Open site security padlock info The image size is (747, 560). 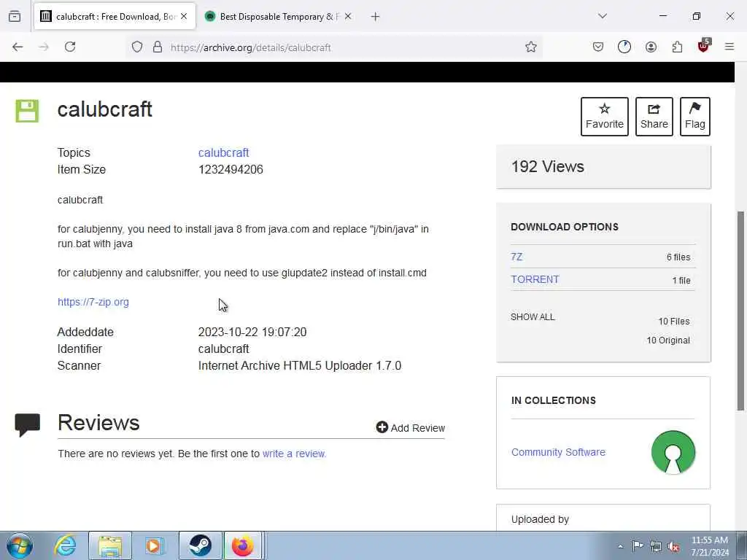[158, 47]
